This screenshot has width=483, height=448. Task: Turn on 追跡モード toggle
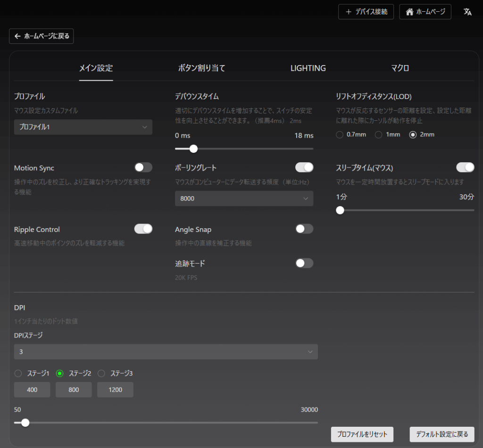coord(304,263)
